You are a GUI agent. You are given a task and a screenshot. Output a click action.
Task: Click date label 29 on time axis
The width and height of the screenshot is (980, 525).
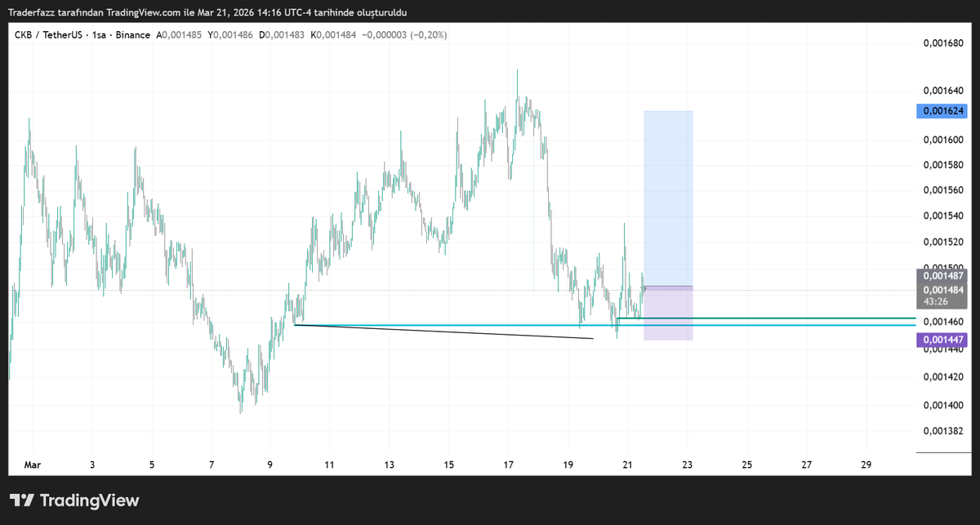866,465
